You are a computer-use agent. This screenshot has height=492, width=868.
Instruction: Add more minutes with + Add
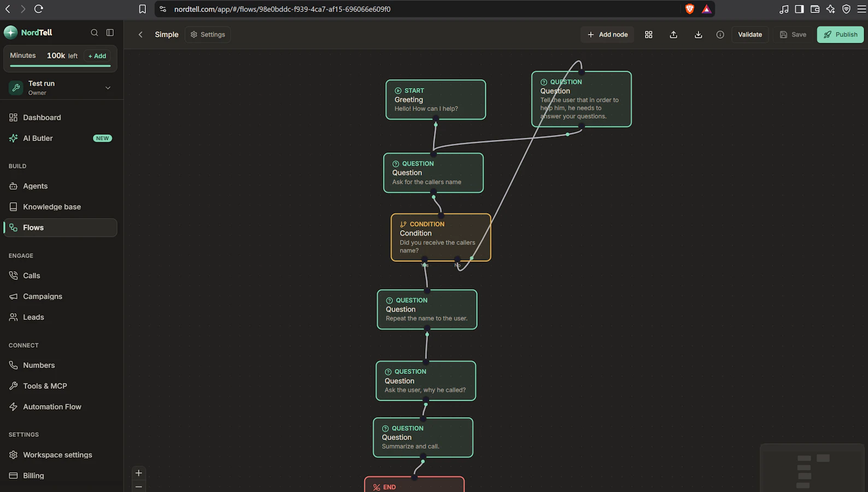pyautogui.click(x=97, y=56)
